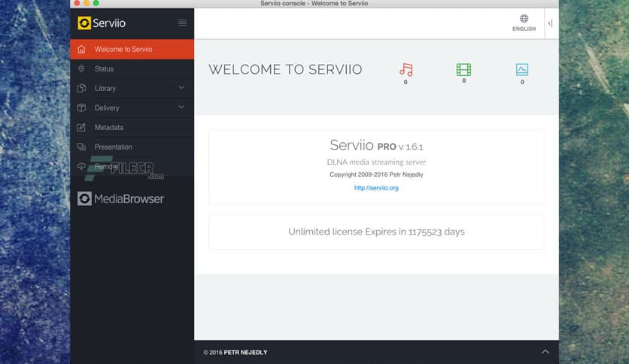The height and width of the screenshot is (364, 629).
Task: Click the PETR NEJEDLY footer text
Action: [245, 353]
